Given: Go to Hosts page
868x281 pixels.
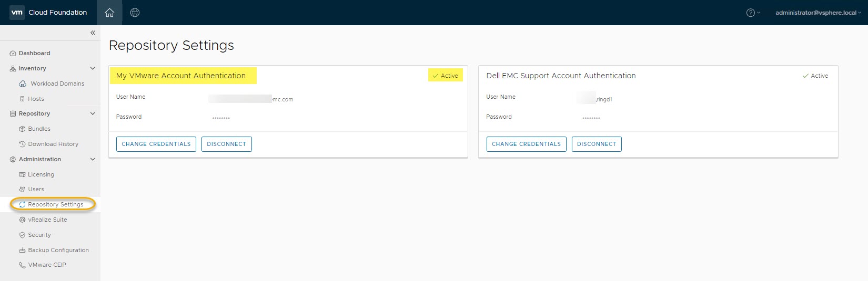Looking at the screenshot, I should click(x=36, y=99).
